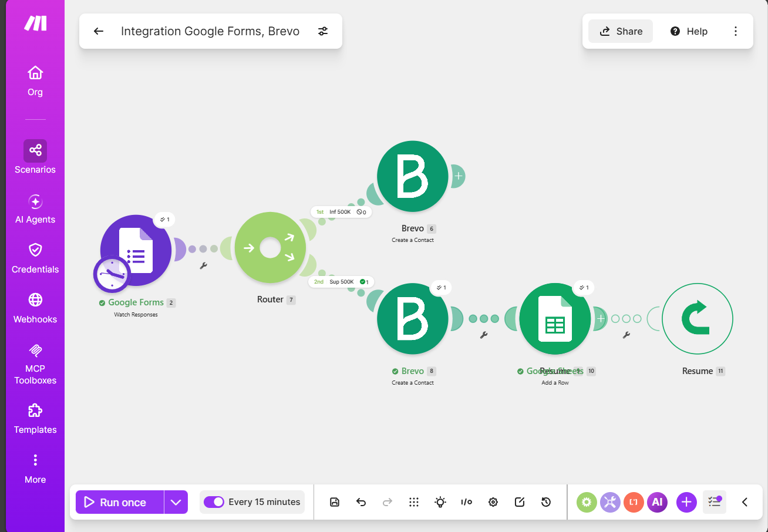Viewport: 768px width, 532px height.
Task: Select the Google Forms trigger module
Action: [x=136, y=250]
